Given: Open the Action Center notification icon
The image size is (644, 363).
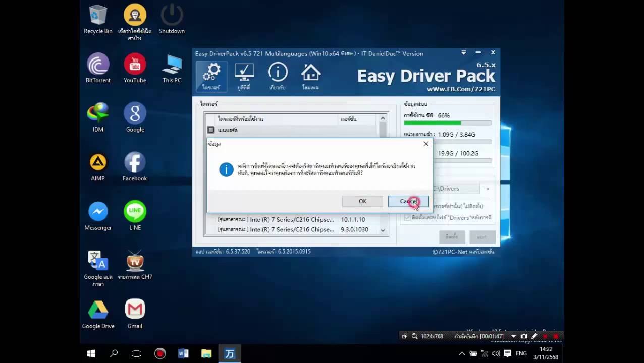Looking at the screenshot, I should [x=507, y=353].
